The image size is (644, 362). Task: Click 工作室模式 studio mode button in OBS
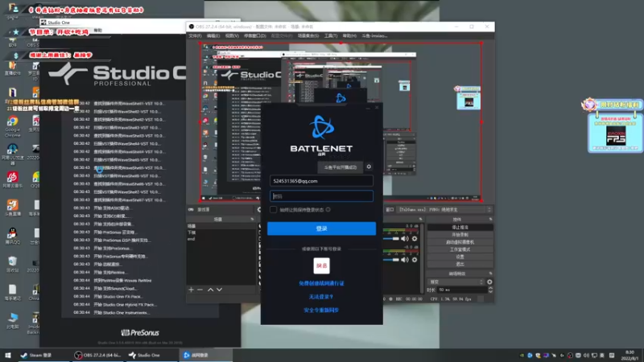coord(460,249)
